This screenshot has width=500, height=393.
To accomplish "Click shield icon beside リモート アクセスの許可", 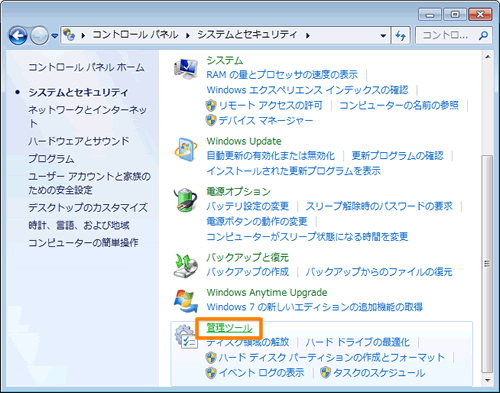I will [211, 106].
